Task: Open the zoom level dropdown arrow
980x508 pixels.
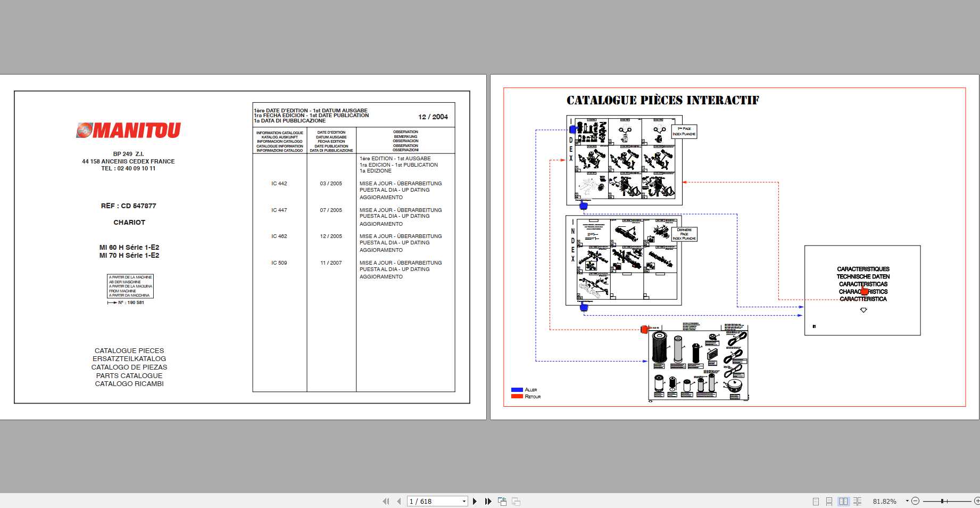Action: (907, 501)
